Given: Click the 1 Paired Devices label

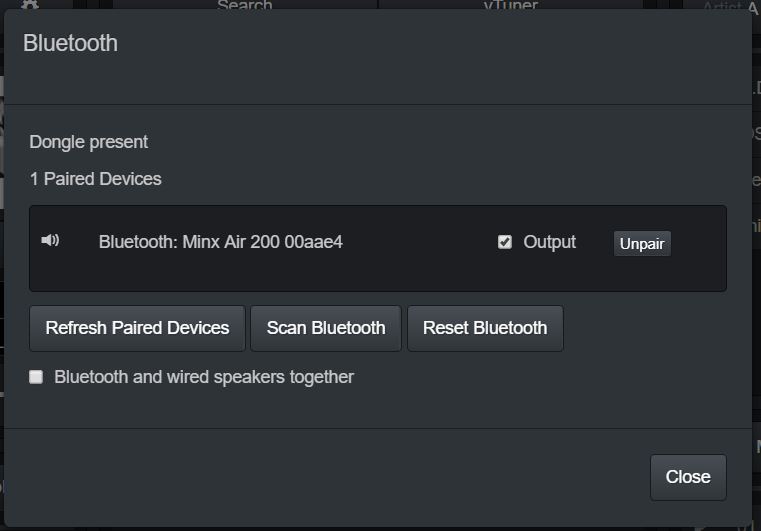Looking at the screenshot, I should 96,179.
